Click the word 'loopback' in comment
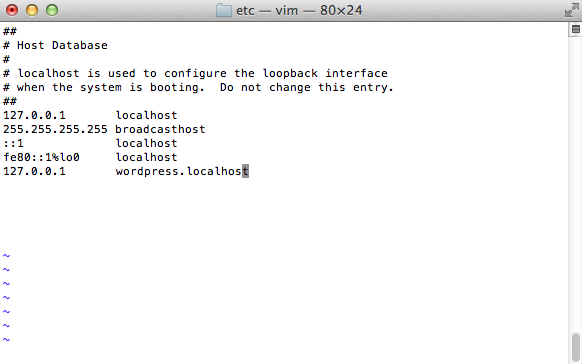The image size is (582, 364). click(290, 73)
